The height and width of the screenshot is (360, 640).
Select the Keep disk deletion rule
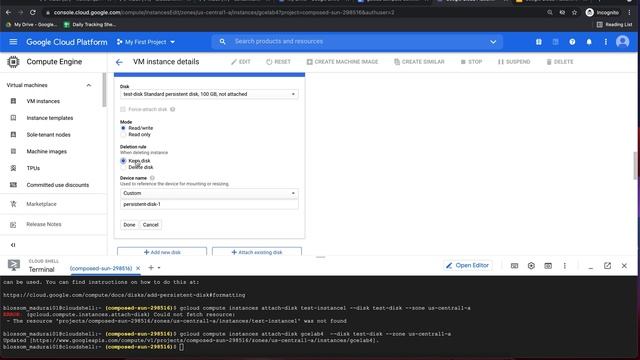tap(123, 161)
